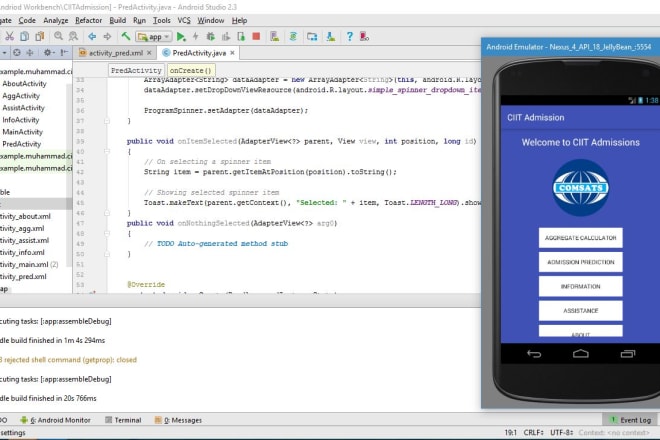Open the AVD Manager icon
Viewport: 660px width, 440px height.
tap(274, 37)
